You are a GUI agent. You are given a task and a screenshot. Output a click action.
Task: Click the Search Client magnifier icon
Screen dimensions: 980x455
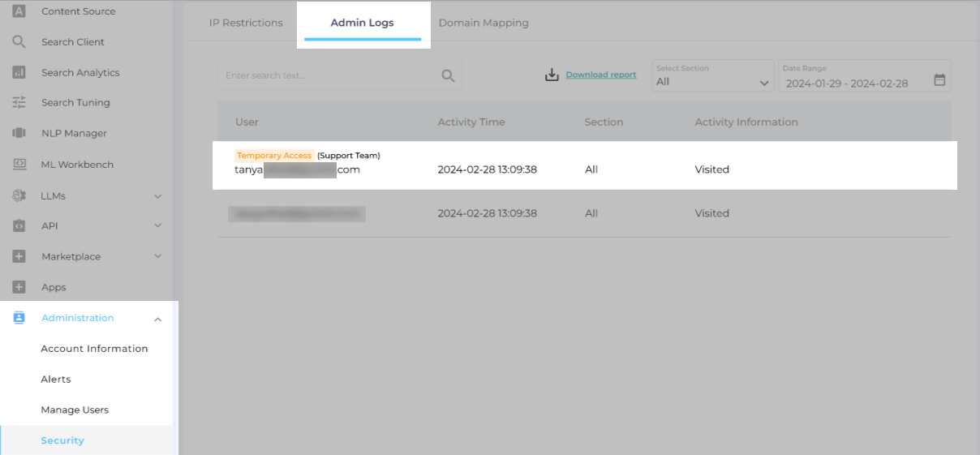19,42
